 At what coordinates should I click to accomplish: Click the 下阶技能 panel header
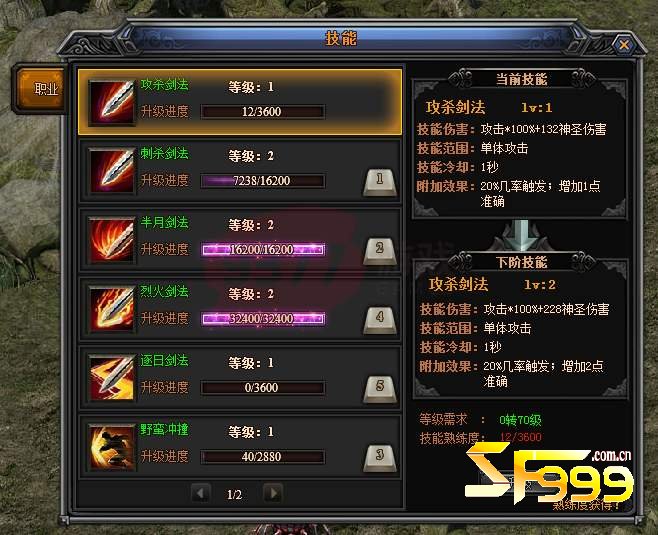(522, 262)
